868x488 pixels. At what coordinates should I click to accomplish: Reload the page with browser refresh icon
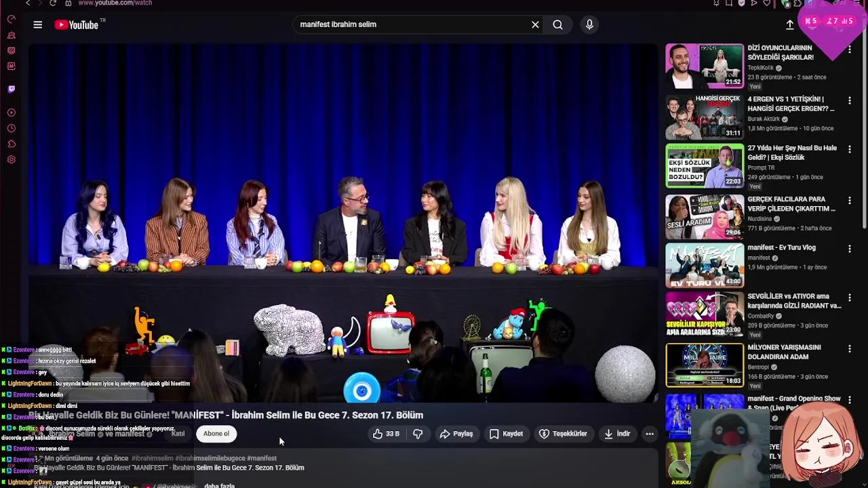(53, 3)
